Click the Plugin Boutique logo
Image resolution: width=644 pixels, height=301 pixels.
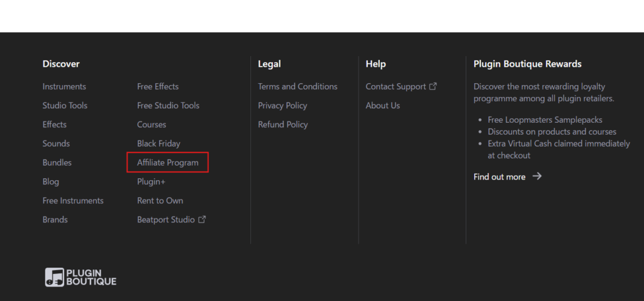point(80,277)
